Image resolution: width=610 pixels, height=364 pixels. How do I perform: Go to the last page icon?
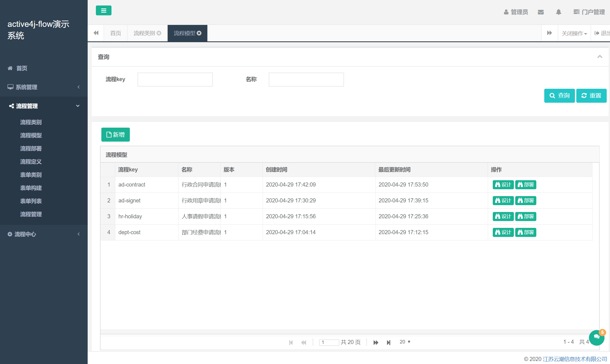pyautogui.click(x=388, y=342)
